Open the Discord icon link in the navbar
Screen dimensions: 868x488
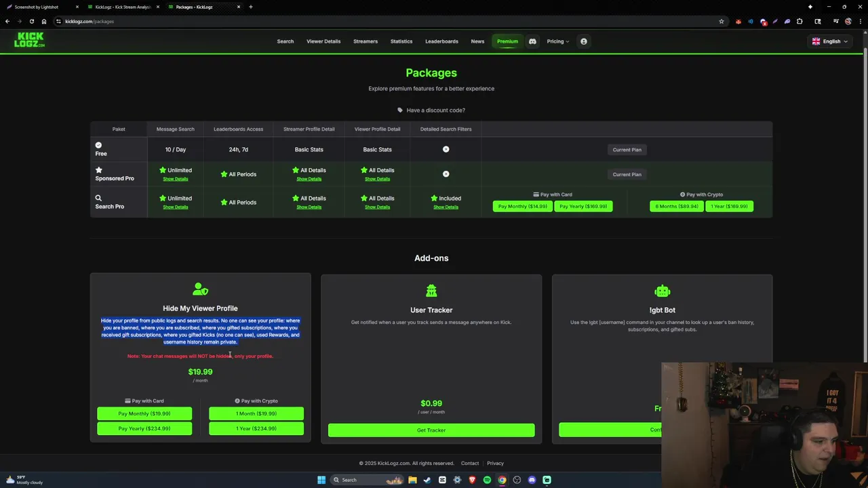pos(532,41)
